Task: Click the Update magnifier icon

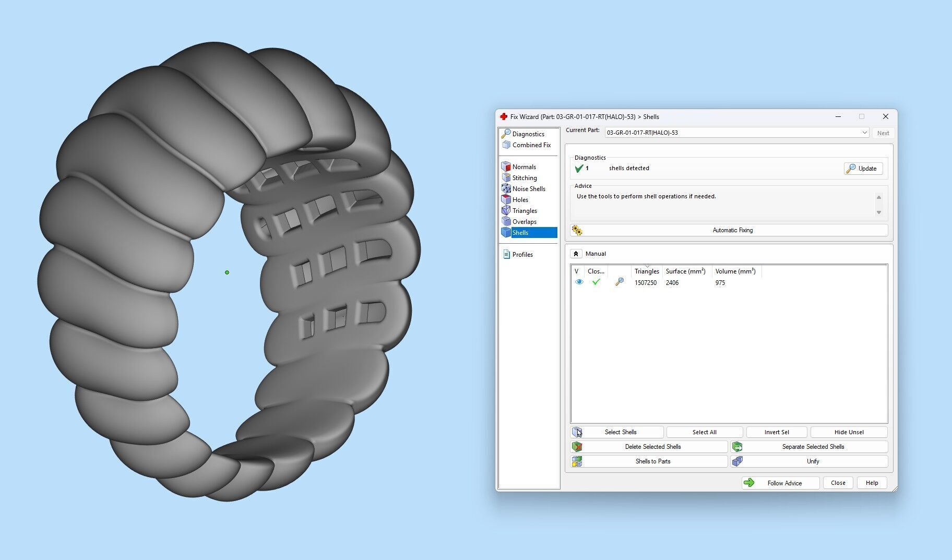Action: tap(851, 169)
